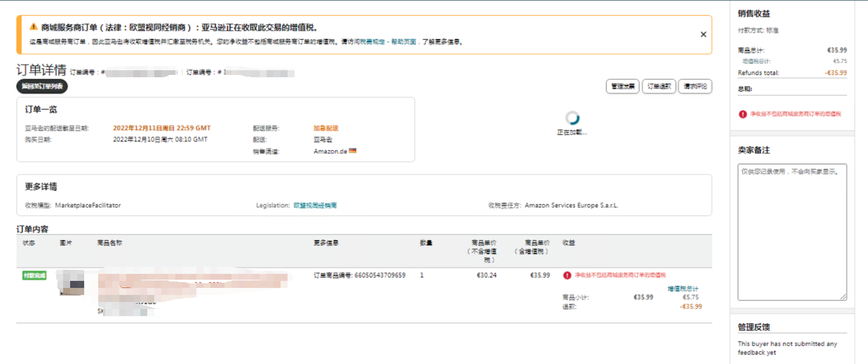
Task: Open 管理发票 (manage invoice)
Action: click(623, 87)
